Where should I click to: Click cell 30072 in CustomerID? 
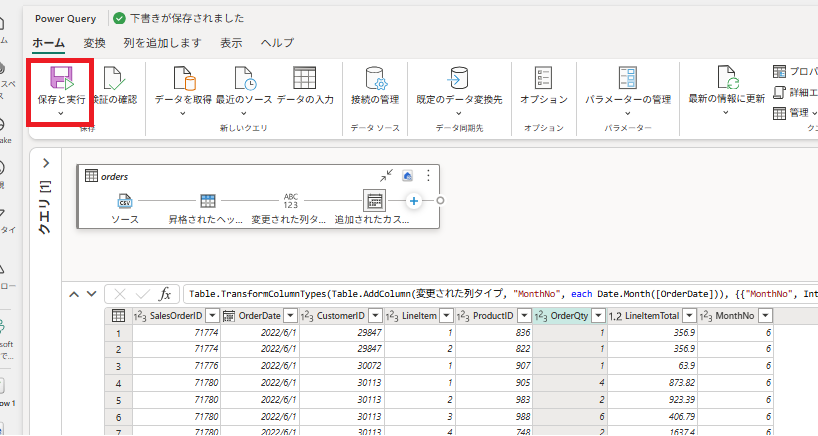342,366
